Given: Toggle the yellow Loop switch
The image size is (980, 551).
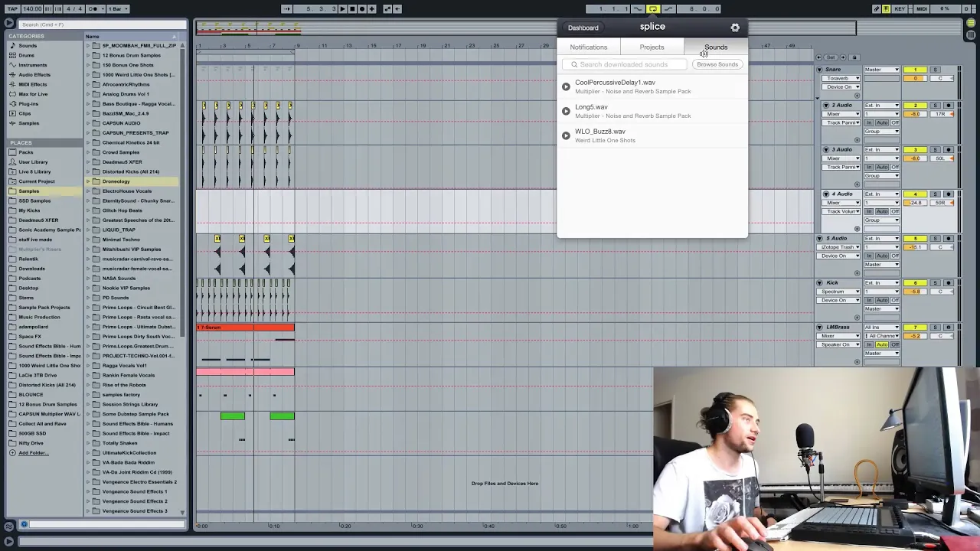Looking at the screenshot, I should [653, 8].
